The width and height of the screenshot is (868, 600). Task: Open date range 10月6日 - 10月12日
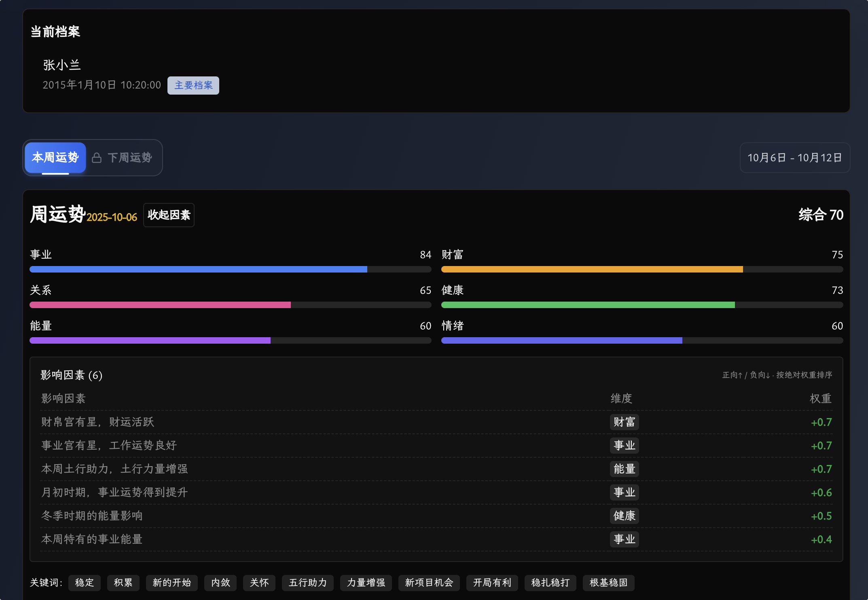coord(794,158)
